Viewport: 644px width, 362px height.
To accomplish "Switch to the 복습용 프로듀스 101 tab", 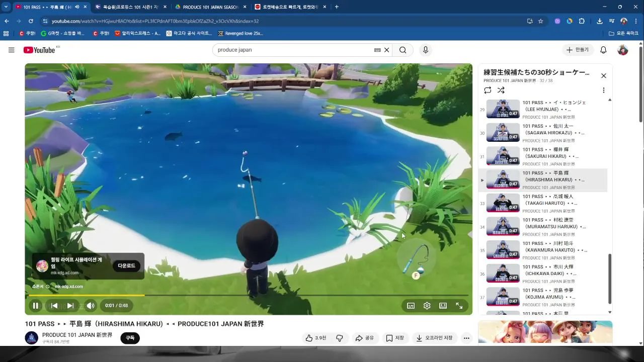I will click(x=131, y=7).
